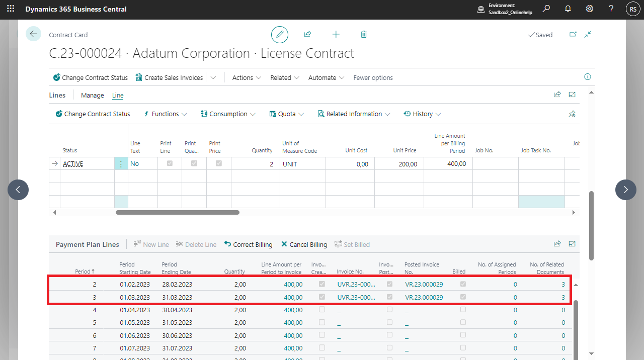Click Create Sales Invoices

coord(169,77)
